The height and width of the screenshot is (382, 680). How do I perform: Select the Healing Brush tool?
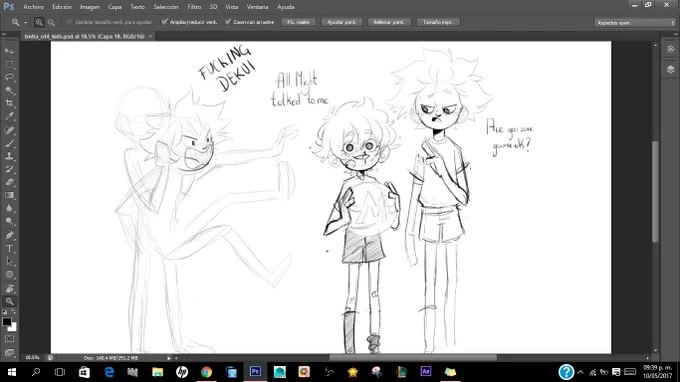coord(10,130)
